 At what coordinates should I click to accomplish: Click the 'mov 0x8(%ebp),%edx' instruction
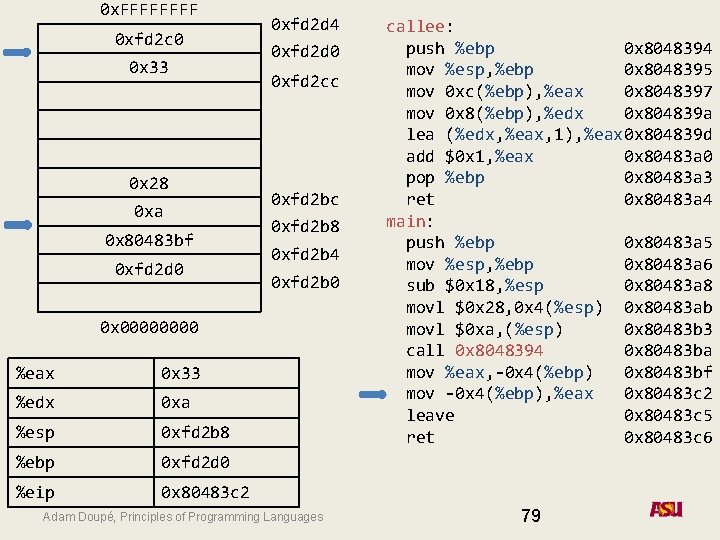tap(495, 113)
